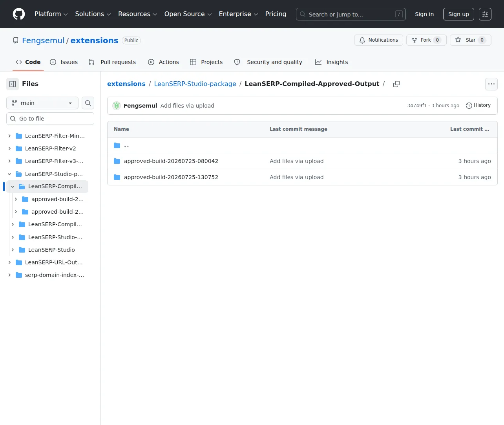Fork this repository with Fork button
This screenshot has width=504, height=425.
point(426,40)
